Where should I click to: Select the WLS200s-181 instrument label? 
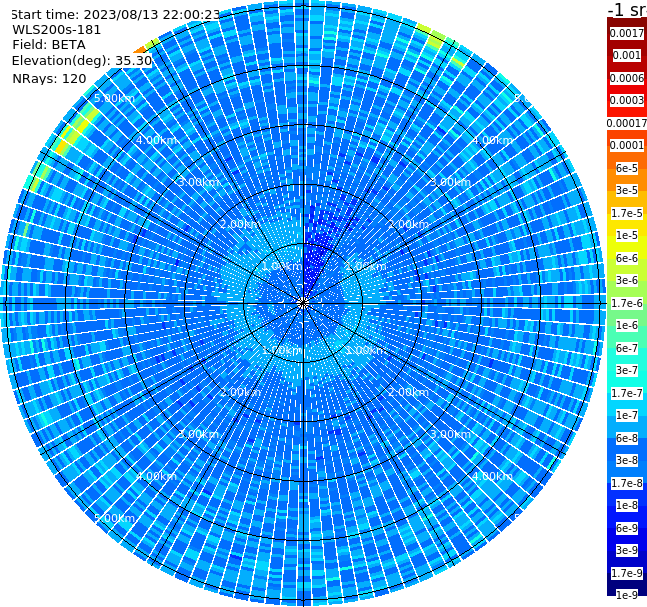57,30
